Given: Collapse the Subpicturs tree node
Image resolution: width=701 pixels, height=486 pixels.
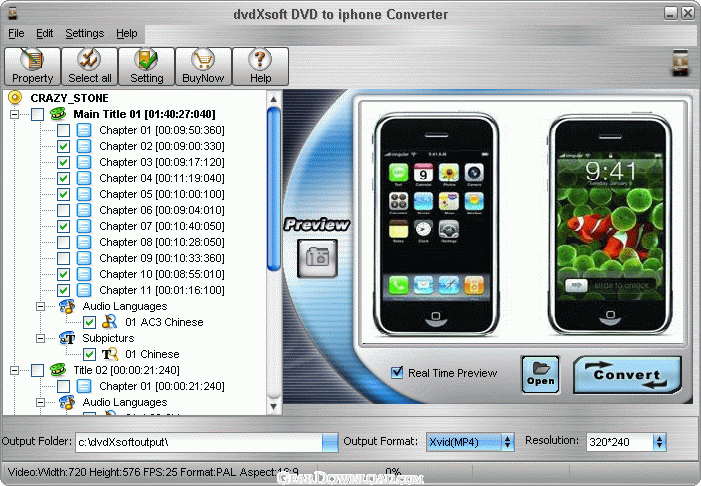Looking at the screenshot, I should (40, 338).
